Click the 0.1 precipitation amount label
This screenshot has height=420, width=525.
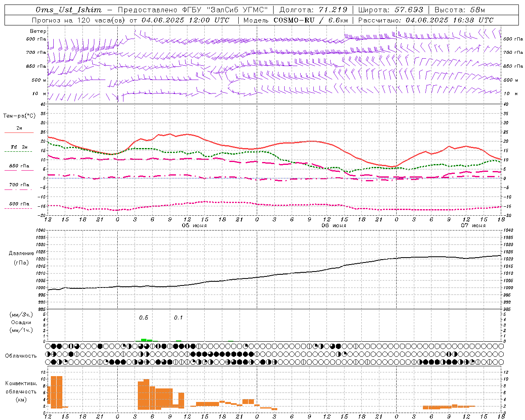pyautogui.click(x=178, y=317)
